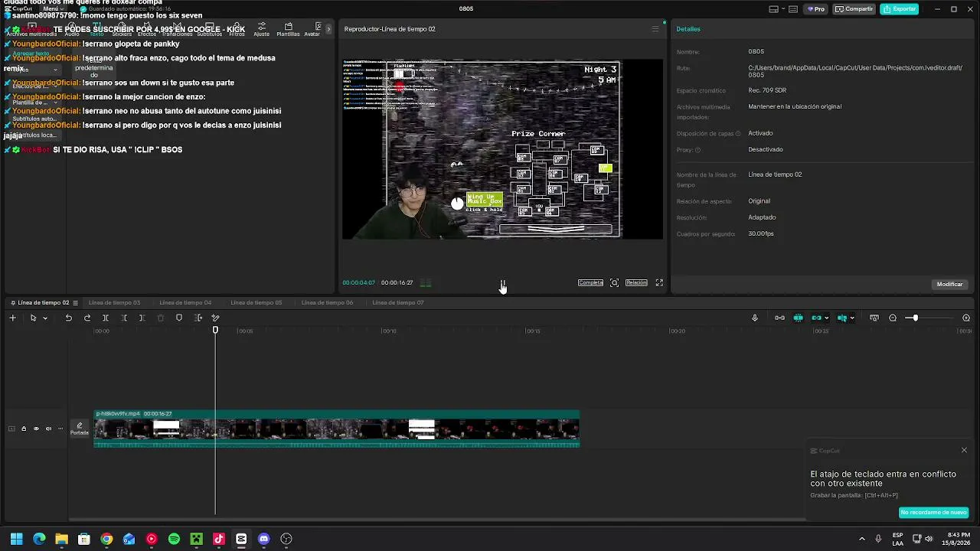
Task: Toggle preview axis in the timeline
Action: pos(841,318)
